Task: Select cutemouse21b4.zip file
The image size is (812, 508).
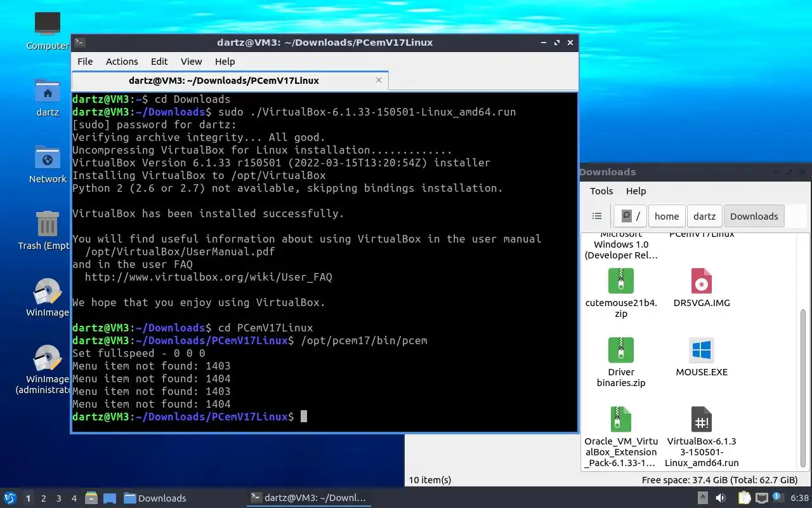Action: click(621, 293)
